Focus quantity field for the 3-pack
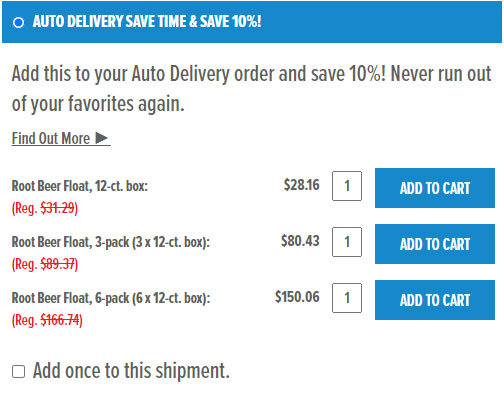The image size is (504, 395). (347, 242)
